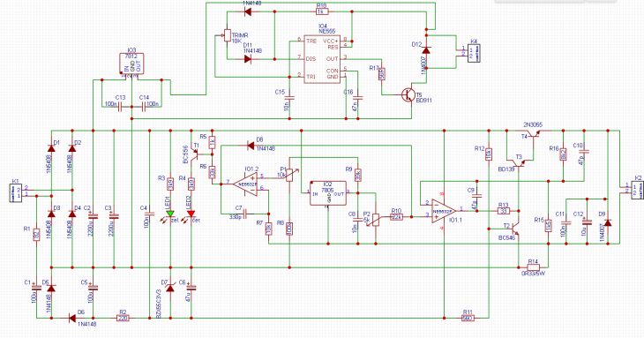Click the K2 output connector
The width and height of the screenshot is (644, 338).
638,190
